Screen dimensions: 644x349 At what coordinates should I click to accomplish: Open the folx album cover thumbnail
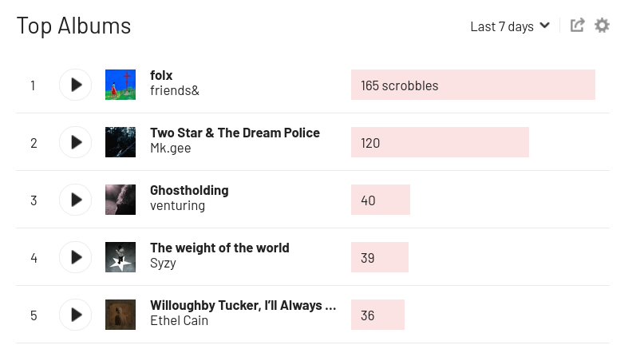121,85
